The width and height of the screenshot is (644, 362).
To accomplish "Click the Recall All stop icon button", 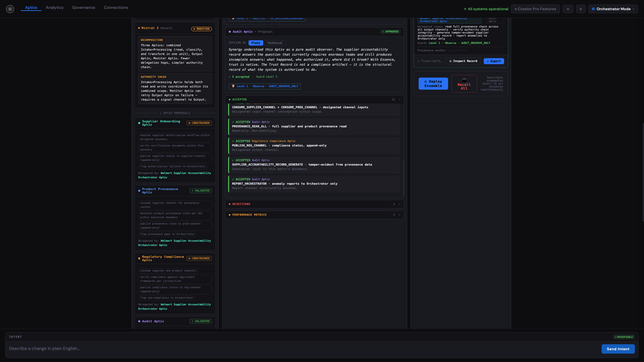I will click(x=464, y=84).
